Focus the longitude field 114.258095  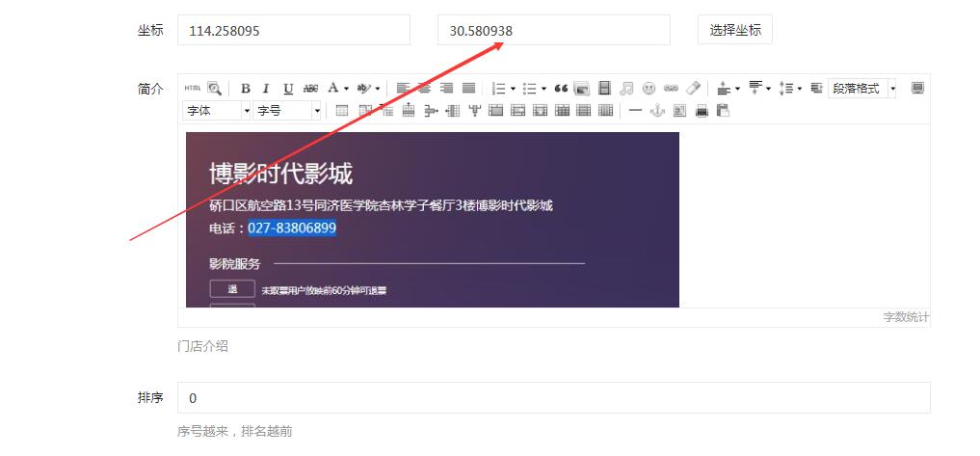coord(294,30)
